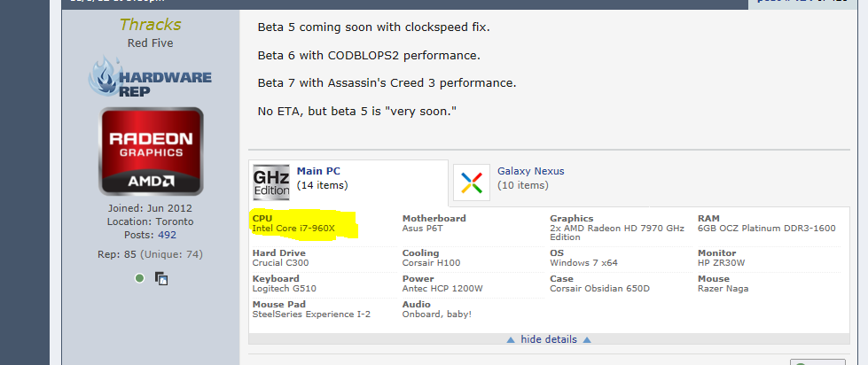Click the Radeon Graphics AMD avatar
The height and width of the screenshot is (365, 868).
click(x=151, y=151)
